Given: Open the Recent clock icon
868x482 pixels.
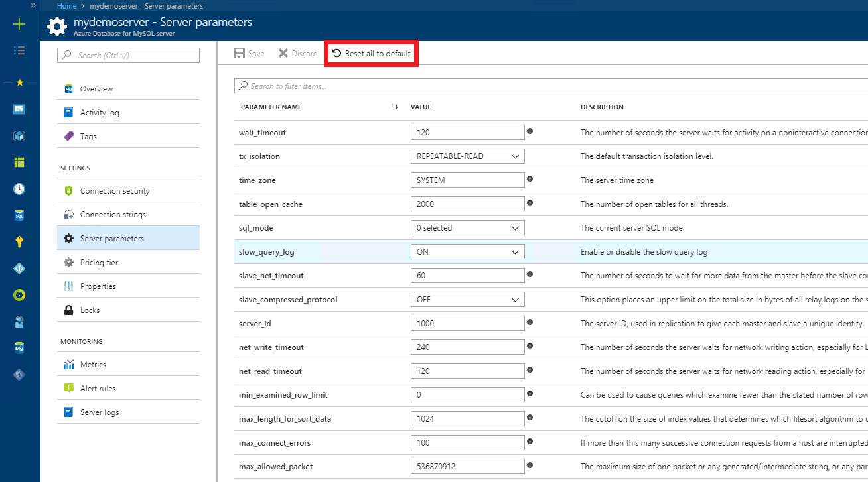Looking at the screenshot, I should point(19,188).
